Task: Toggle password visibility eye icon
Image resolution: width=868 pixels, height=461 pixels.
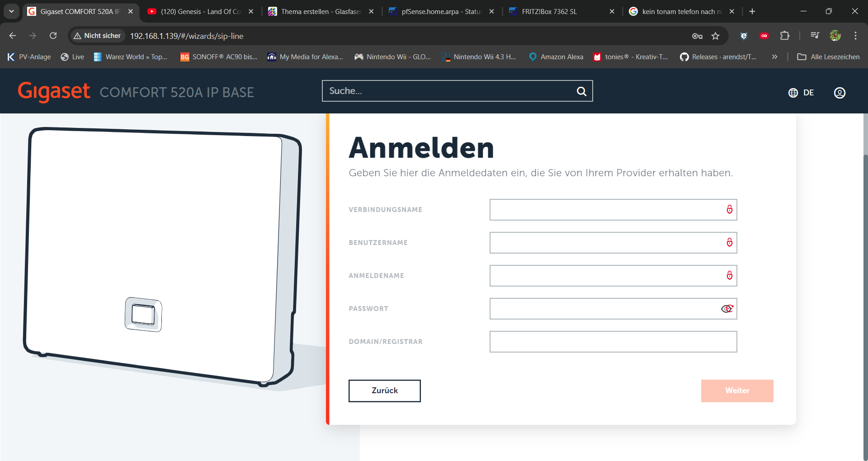Action: point(727,309)
